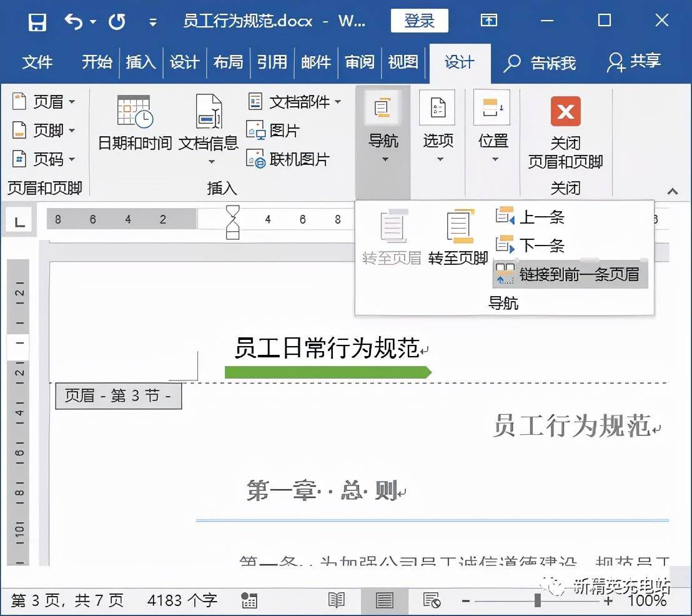The height and width of the screenshot is (616, 692).
Task: Click the zoom slider handle
Action: tap(537, 600)
